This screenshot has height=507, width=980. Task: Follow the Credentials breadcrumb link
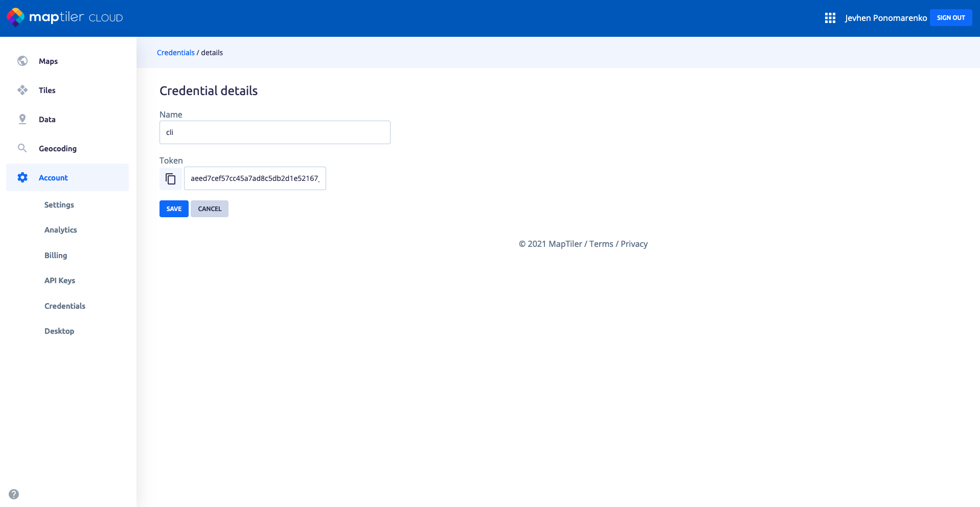point(175,53)
